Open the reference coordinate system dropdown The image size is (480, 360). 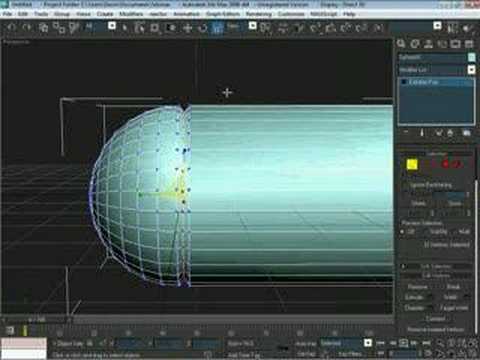(x=253, y=26)
